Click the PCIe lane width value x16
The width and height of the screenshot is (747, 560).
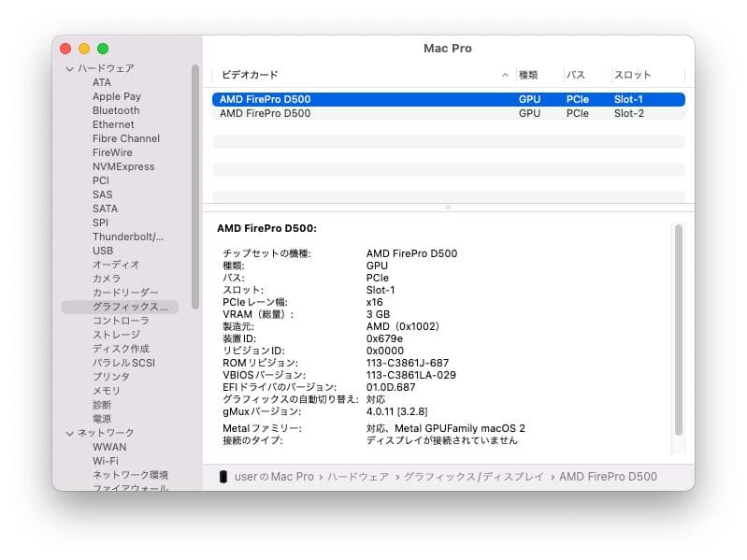click(374, 302)
